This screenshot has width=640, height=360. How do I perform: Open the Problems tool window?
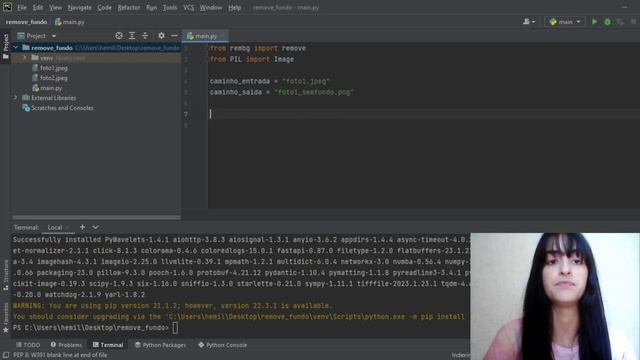66,345
